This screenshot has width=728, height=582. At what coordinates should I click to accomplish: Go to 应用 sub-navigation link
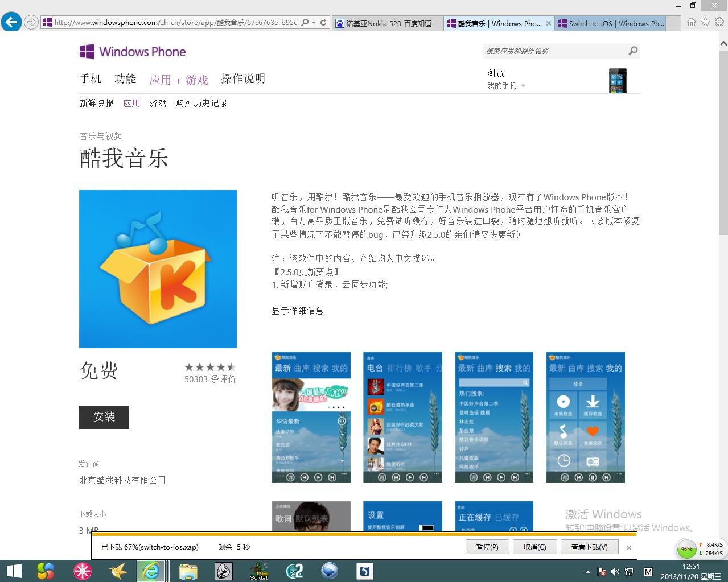(131, 103)
